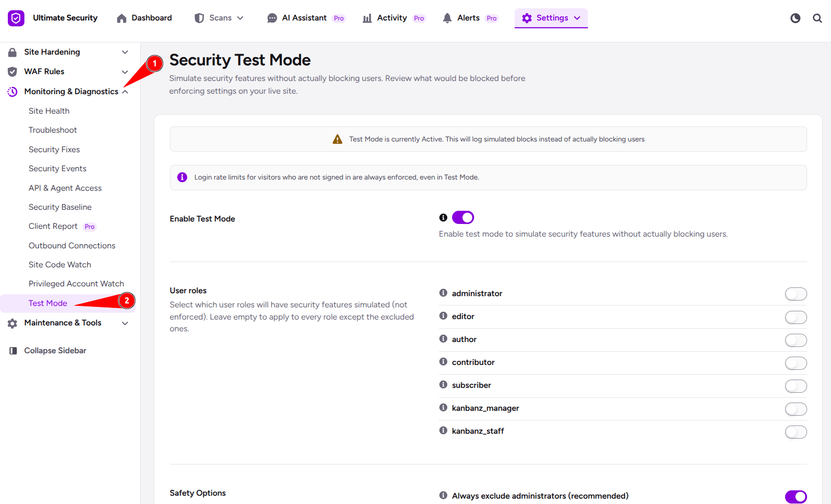Enable the author role switch

pyautogui.click(x=796, y=340)
